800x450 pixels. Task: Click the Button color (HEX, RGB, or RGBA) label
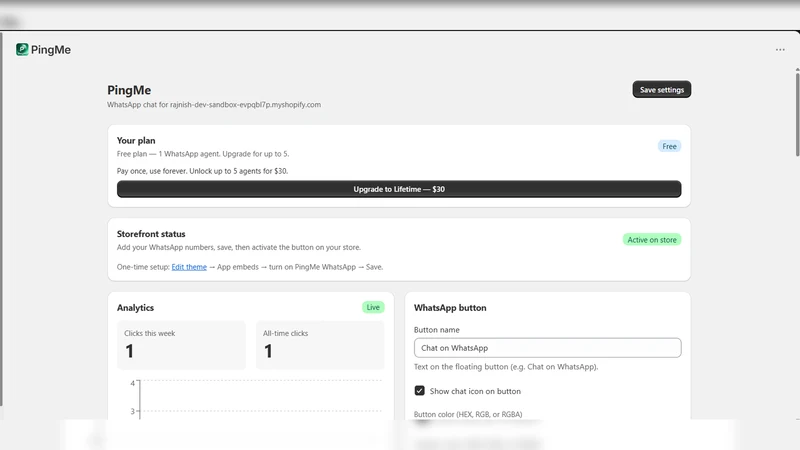(468, 414)
